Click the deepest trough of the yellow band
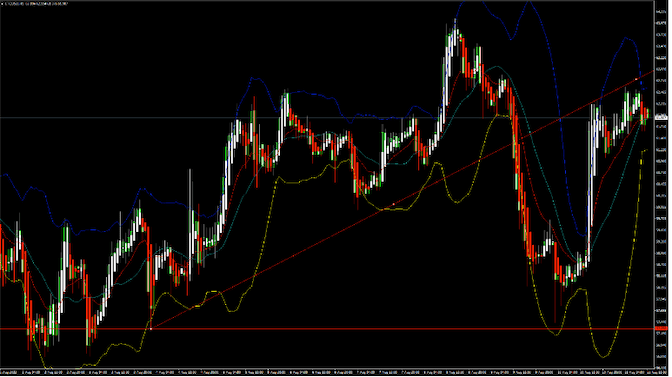The image size is (672, 377). pos(603,356)
